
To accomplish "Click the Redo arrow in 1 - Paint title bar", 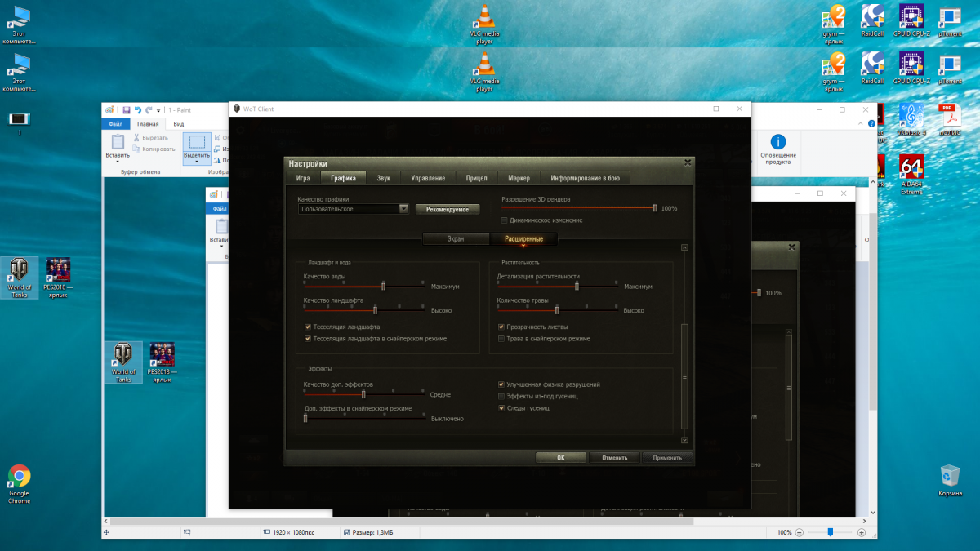I will point(149,109).
